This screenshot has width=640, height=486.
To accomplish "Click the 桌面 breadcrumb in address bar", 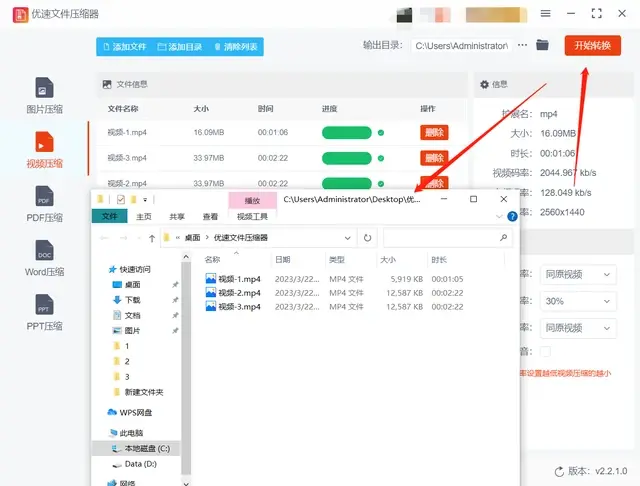I will (192, 238).
